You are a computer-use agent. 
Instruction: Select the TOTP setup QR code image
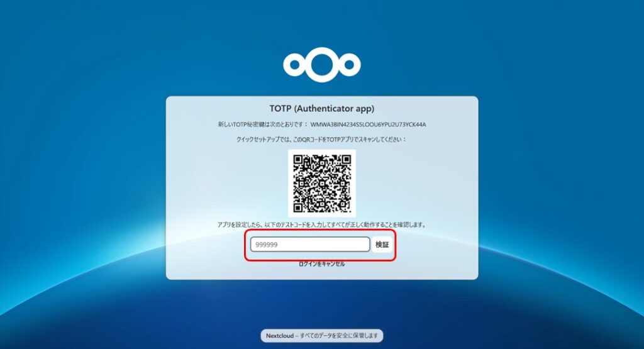point(322,184)
